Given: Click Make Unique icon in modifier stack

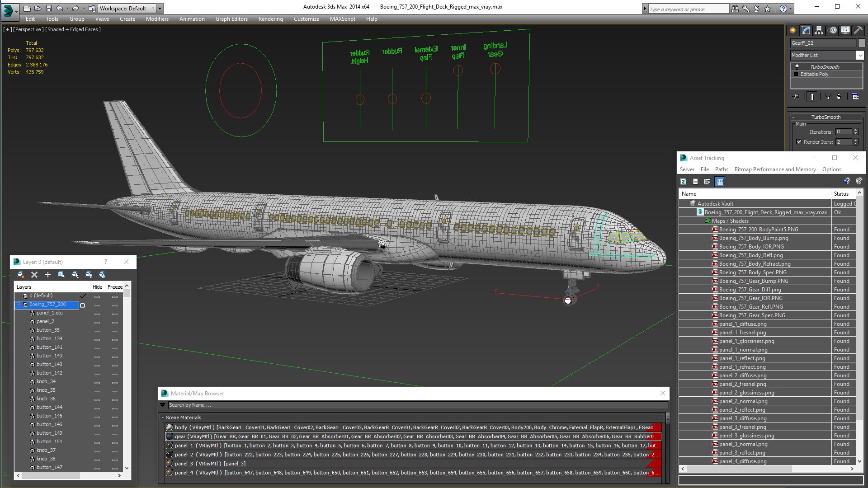Looking at the screenshot, I should [x=828, y=96].
